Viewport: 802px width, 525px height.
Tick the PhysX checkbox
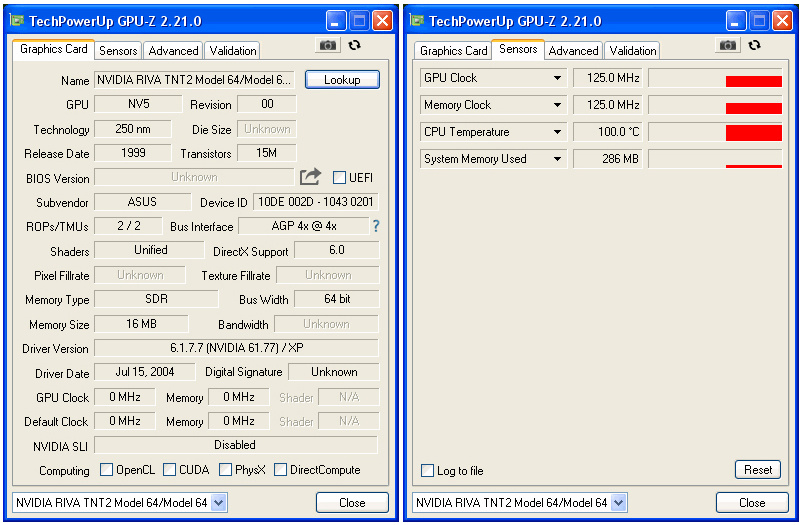click(225, 470)
